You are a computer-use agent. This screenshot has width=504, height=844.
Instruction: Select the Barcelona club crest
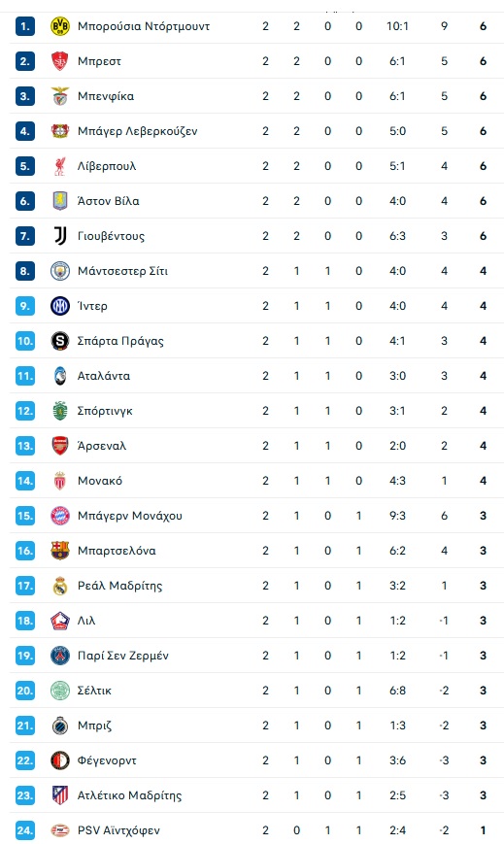[60, 552]
